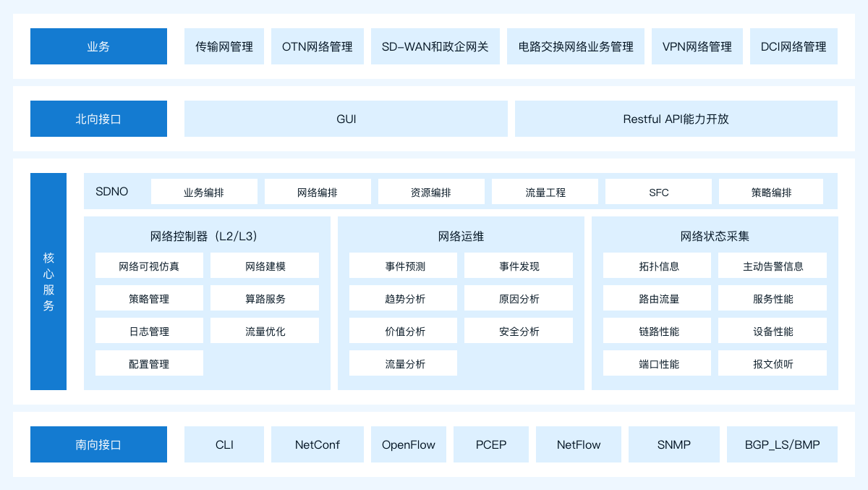868x490 pixels.
Task: Click the OTN网络管理 box
Action: [x=318, y=46]
